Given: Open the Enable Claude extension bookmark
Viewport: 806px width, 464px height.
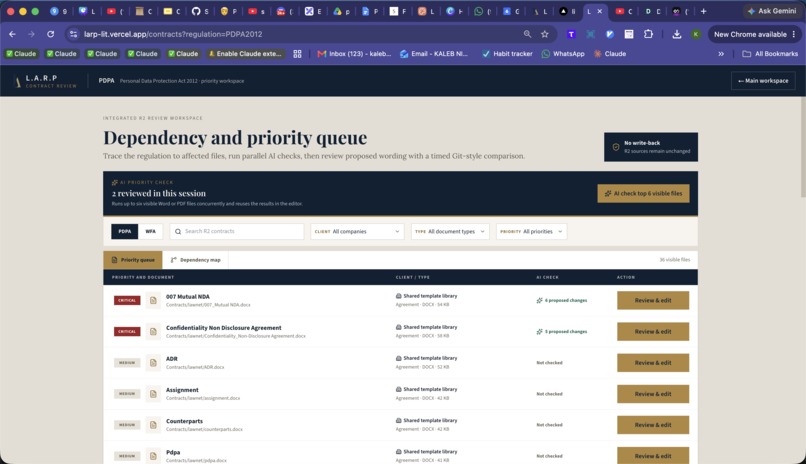Looking at the screenshot, I should (x=244, y=53).
